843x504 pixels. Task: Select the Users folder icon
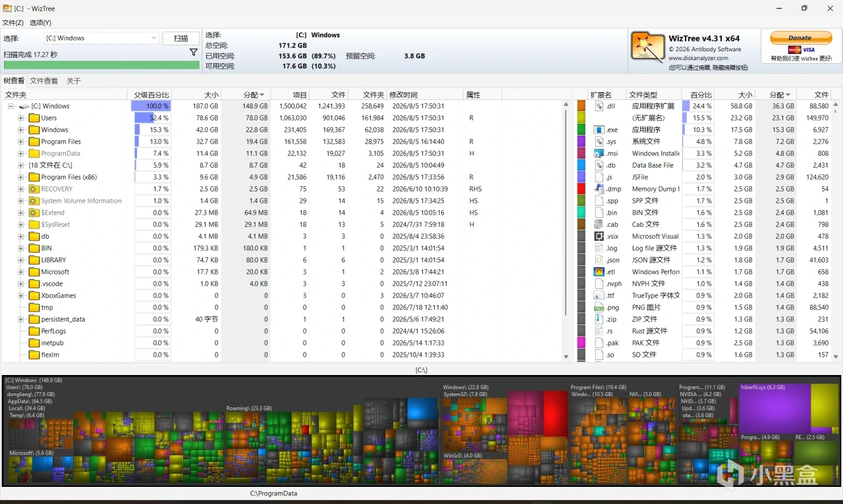pos(34,118)
